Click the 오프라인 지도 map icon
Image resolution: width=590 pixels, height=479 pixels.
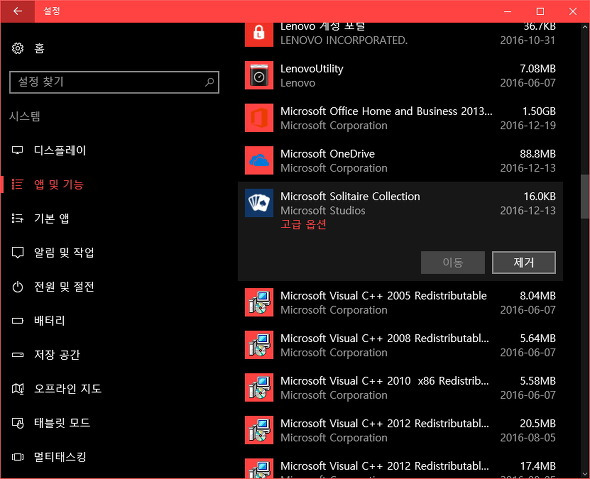[x=18, y=388]
